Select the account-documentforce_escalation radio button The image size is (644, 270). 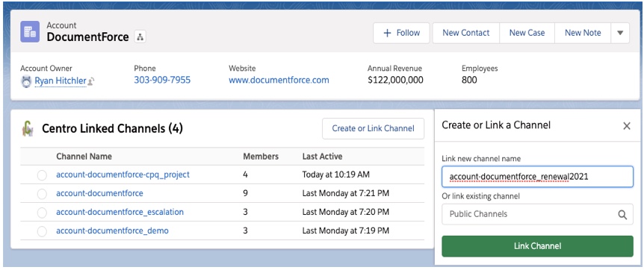tap(42, 213)
